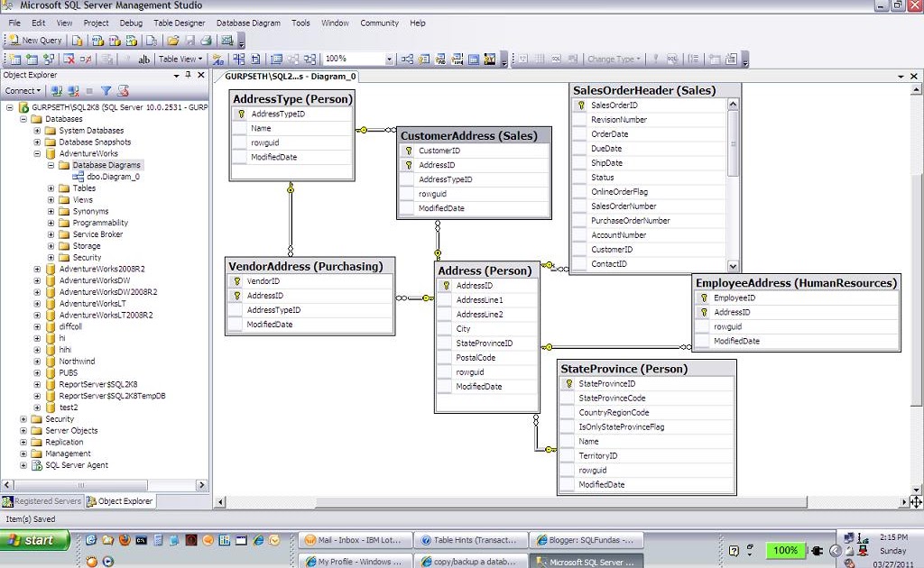Toggle the SQL pane in the query designer toolbar

tap(558, 60)
